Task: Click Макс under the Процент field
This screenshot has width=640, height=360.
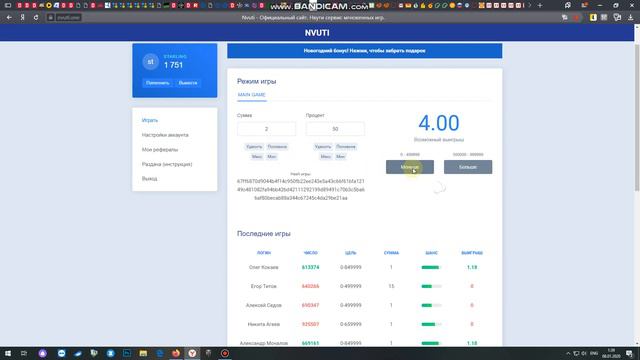Action: 326,157
